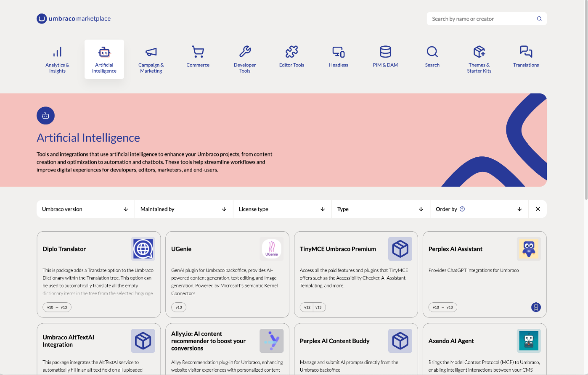Open the Perplex AI Content Buddy title
Viewport: 588px width, 375px height.
point(334,341)
